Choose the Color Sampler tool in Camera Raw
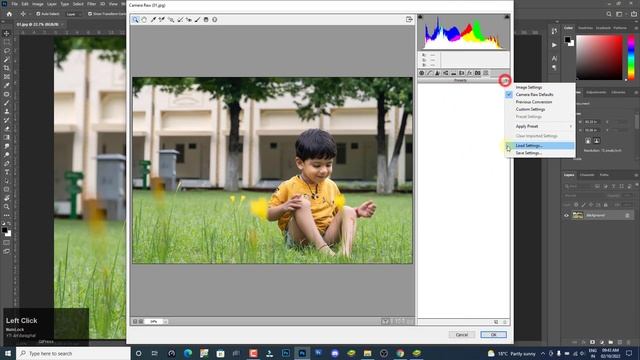The width and height of the screenshot is (640, 360). (162, 20)
